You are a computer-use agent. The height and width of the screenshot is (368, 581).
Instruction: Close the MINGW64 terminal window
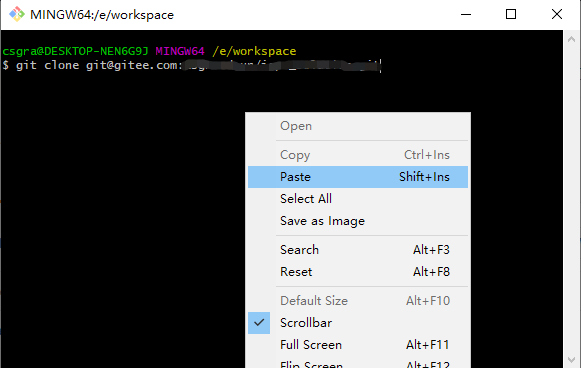click(x=557, y=14)
